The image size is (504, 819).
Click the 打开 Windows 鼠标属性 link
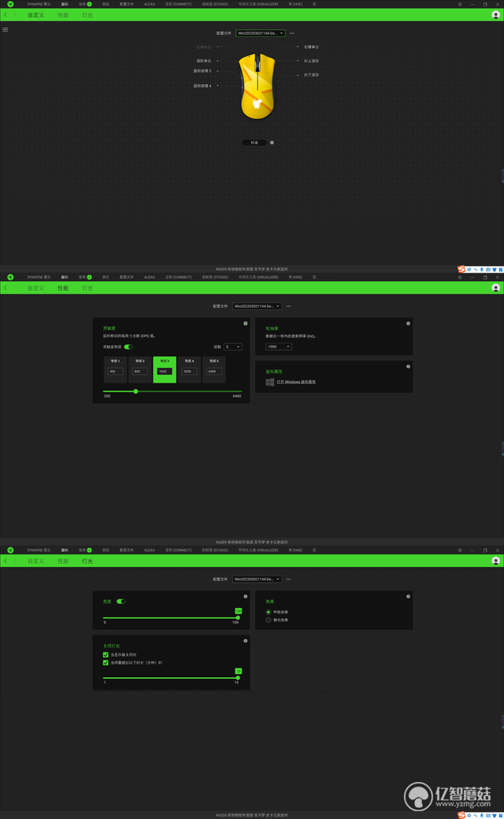click(x=296, y=382)
